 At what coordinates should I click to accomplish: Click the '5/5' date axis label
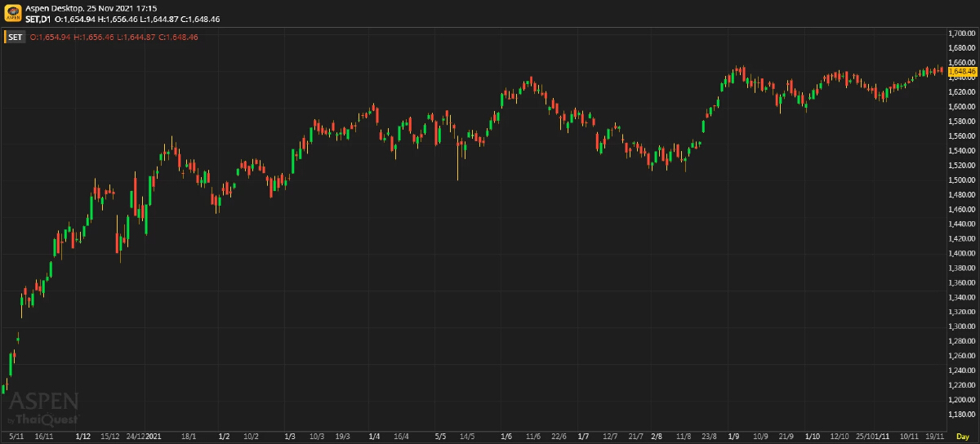tap(441, 437)
